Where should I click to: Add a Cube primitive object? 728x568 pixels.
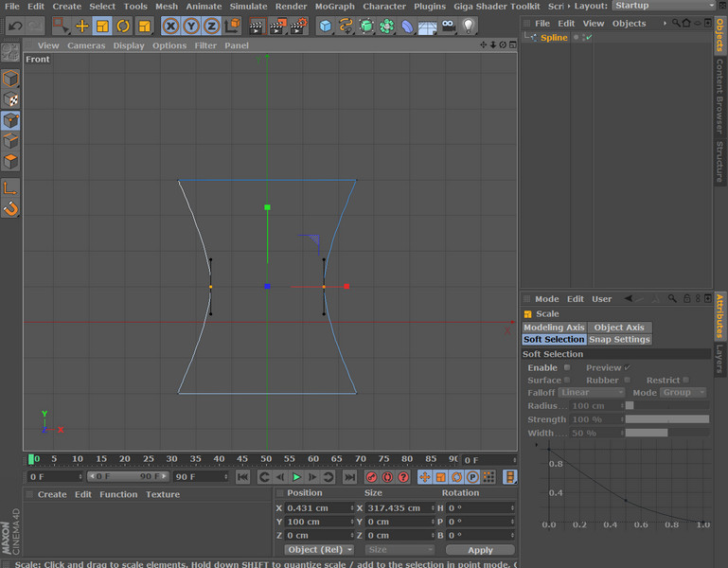[325, 26]
